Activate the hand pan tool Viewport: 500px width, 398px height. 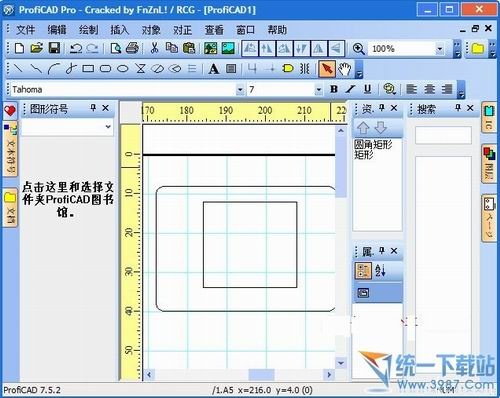pyautogui.click(x=344, y=69)
